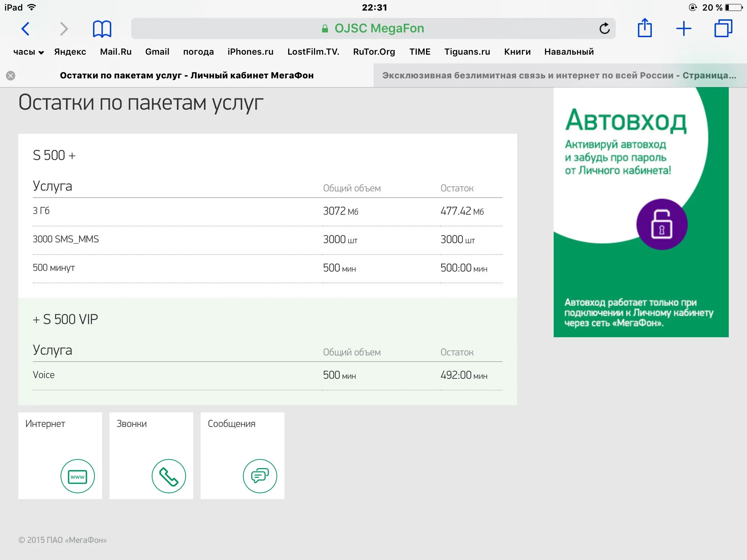Open the Safari bookmarks book icon
This screenshot has width=747, height=560.
(102, 28)
